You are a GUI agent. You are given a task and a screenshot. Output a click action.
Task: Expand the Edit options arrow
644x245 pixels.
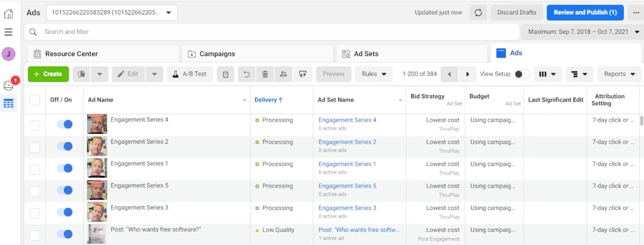pyautogui.click(x=155, y=74)
